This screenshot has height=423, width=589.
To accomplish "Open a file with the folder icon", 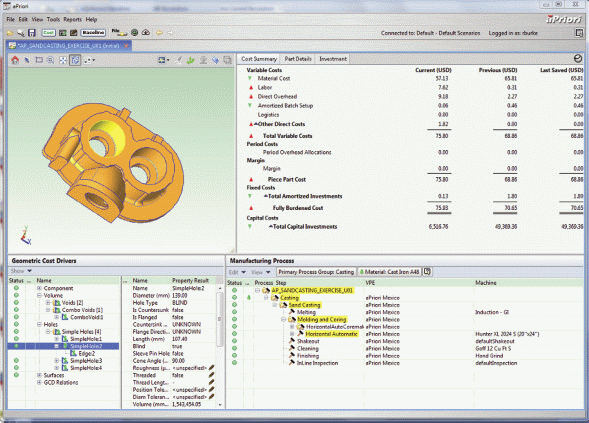I will [x=10, y=33].
